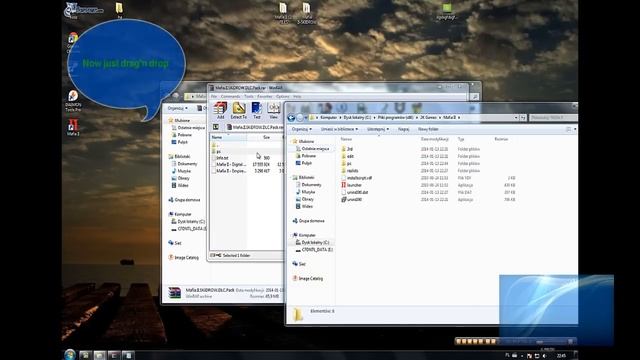Open the Help menu in WinRAR

297,96
